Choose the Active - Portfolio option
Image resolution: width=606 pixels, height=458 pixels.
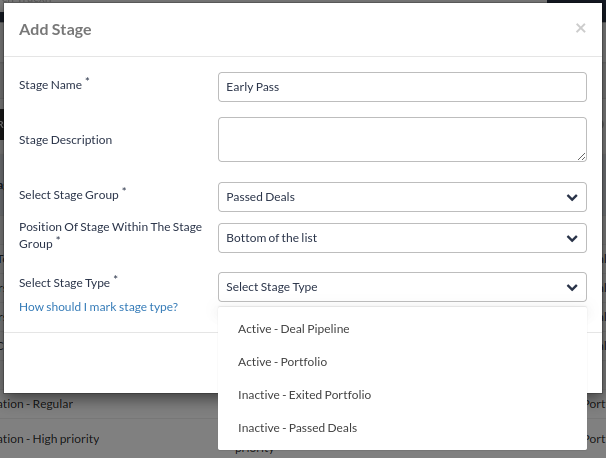pyautogui.click(x=282, y=362)
